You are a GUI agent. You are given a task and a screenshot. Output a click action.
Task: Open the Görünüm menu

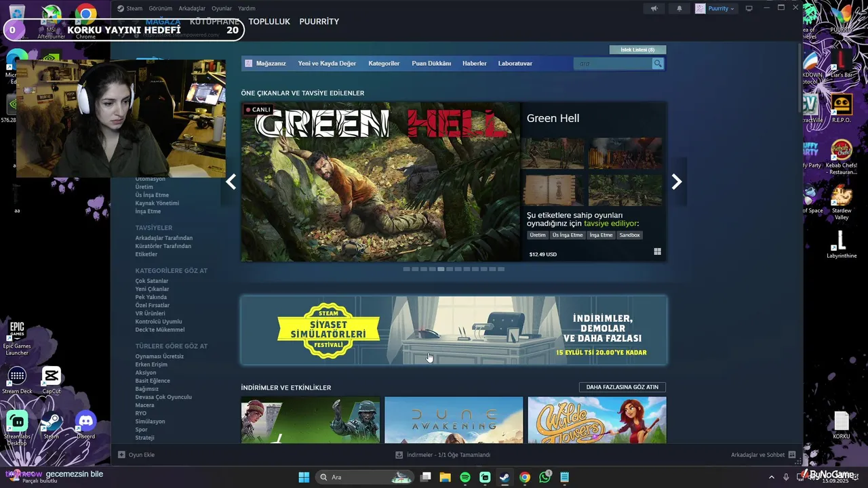point(160,8)
